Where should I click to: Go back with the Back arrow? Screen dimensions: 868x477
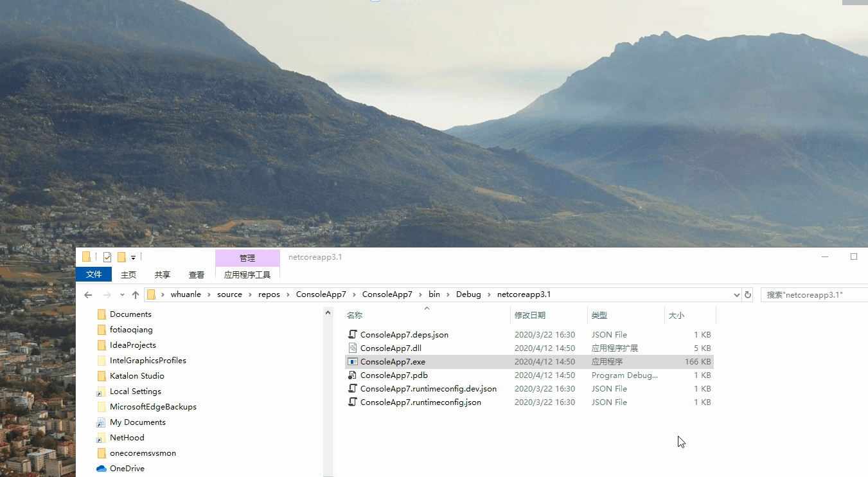[x=88, y=295]
